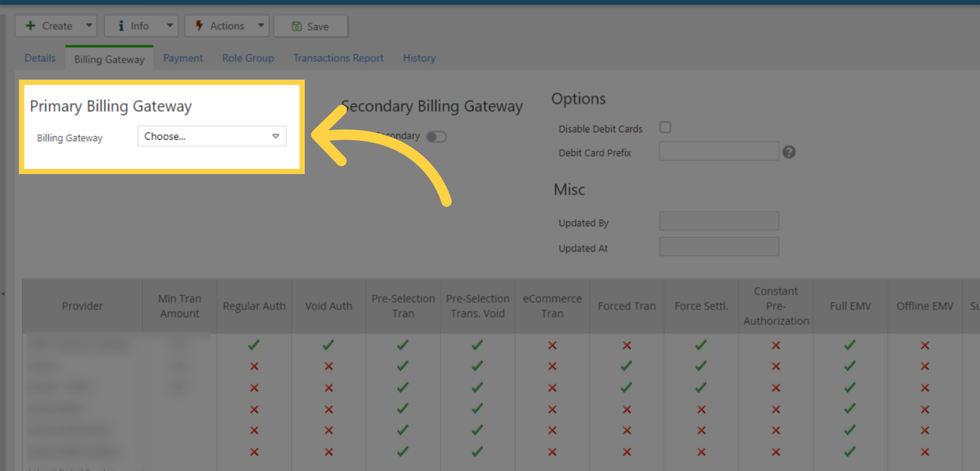The height and width of the screenshot is (471, 980).
Task: Click the Updated By field
Action: [x=719, y=221]
